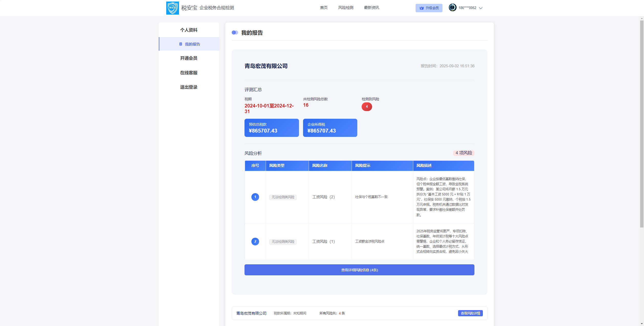Select 开通会员 in the sidebar

(x=189, y=58)
